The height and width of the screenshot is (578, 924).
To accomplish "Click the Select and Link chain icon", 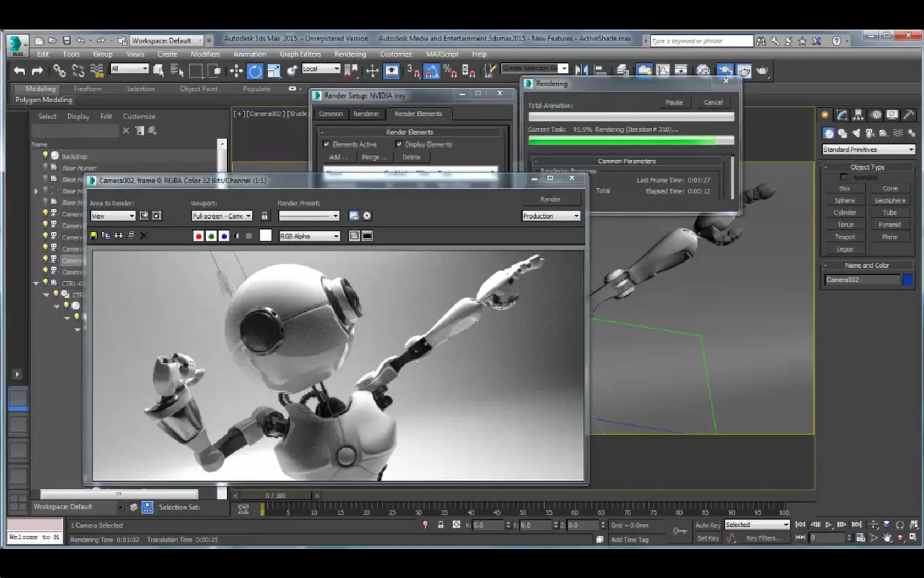I will 59,70.
